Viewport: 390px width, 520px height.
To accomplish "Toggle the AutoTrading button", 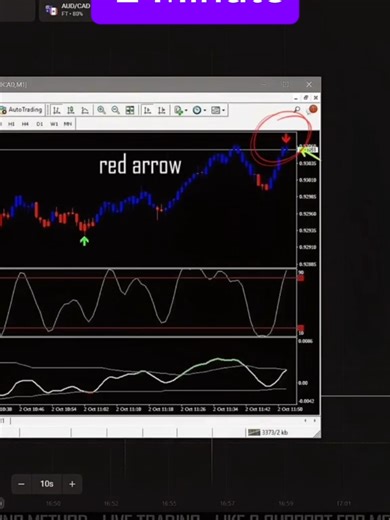I will pos(22,110).
